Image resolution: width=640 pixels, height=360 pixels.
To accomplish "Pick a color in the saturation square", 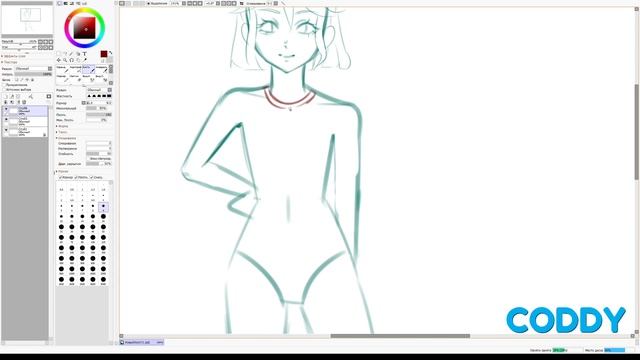I will [84, 28].
